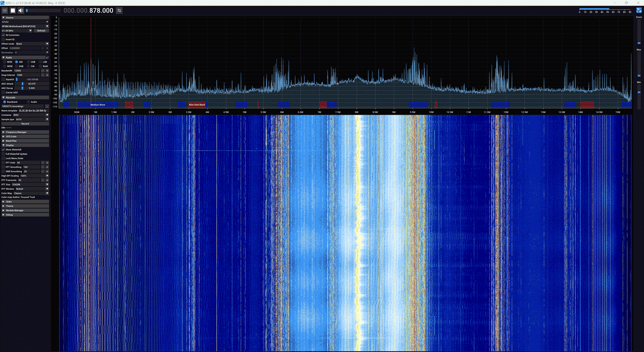
Task: Expand the Module Manager section
Action: [25, 210]
